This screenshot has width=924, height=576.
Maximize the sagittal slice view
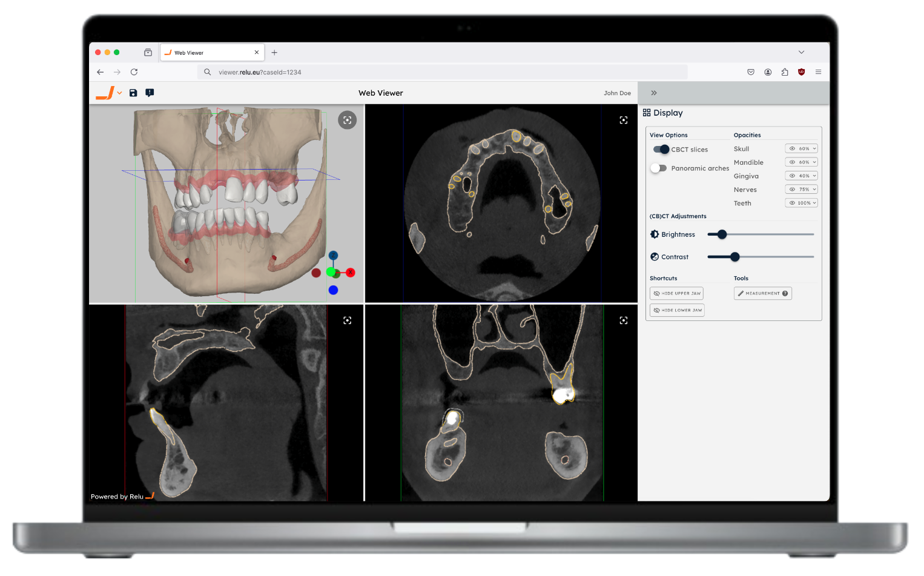point(347,320)
